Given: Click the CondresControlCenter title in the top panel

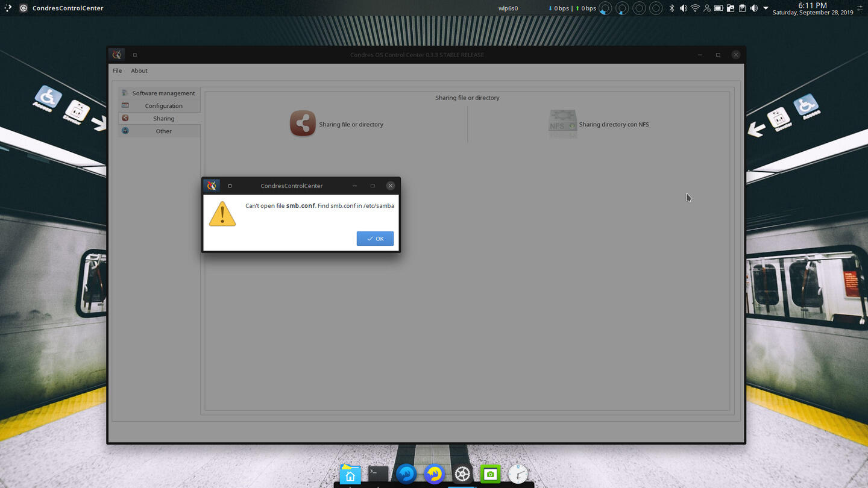Looking at the screenshot, I should coord(68,8).
